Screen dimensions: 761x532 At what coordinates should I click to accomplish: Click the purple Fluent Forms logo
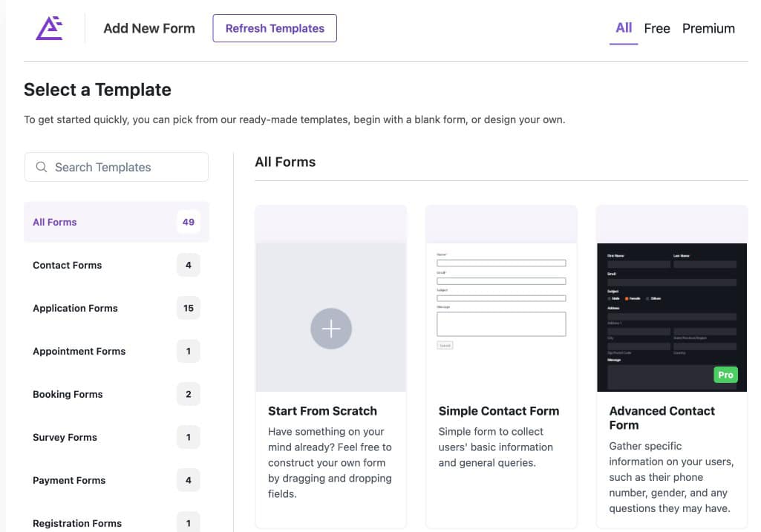pyautogui.click(x=50, y=28)
